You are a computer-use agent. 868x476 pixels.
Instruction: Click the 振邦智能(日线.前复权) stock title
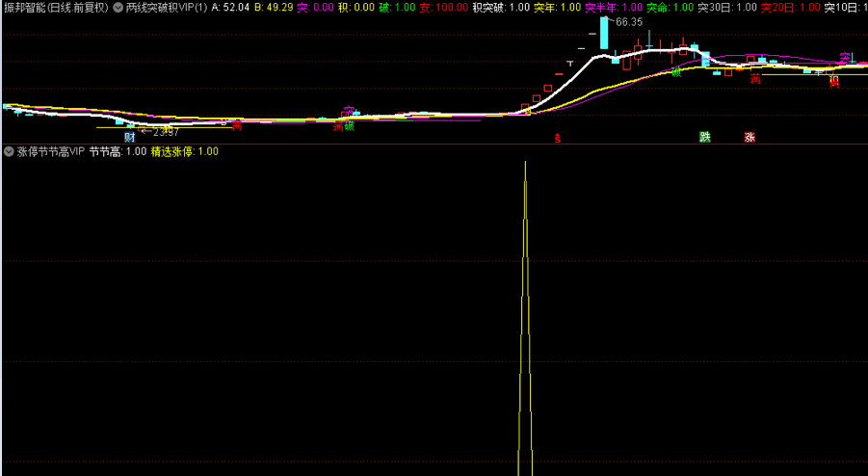(x=57, y=7)
